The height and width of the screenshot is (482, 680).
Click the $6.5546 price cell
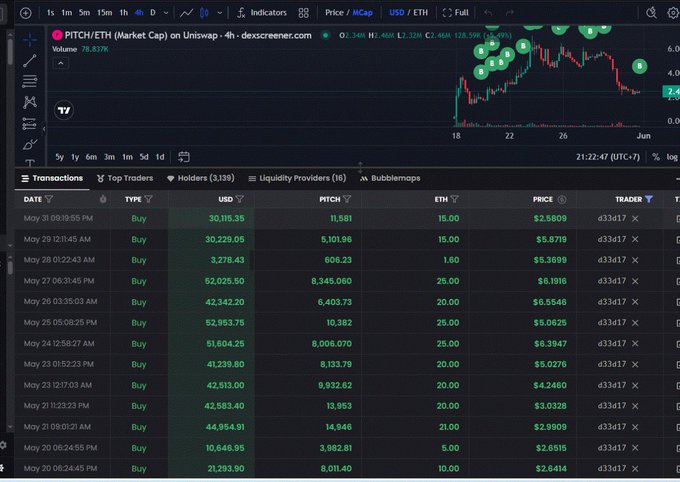pyautogui.click(x=549, y=302)
